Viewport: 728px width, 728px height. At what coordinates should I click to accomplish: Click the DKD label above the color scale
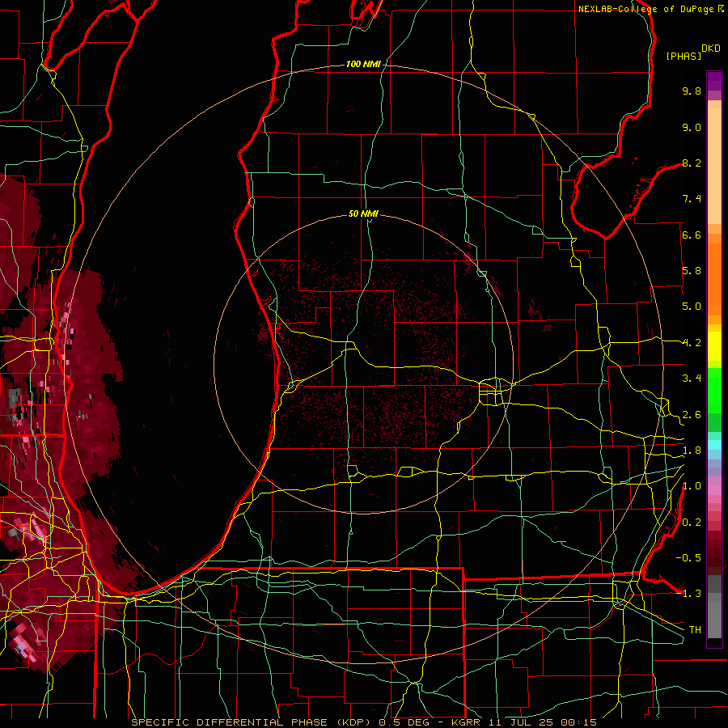click(x=710, y=49)
